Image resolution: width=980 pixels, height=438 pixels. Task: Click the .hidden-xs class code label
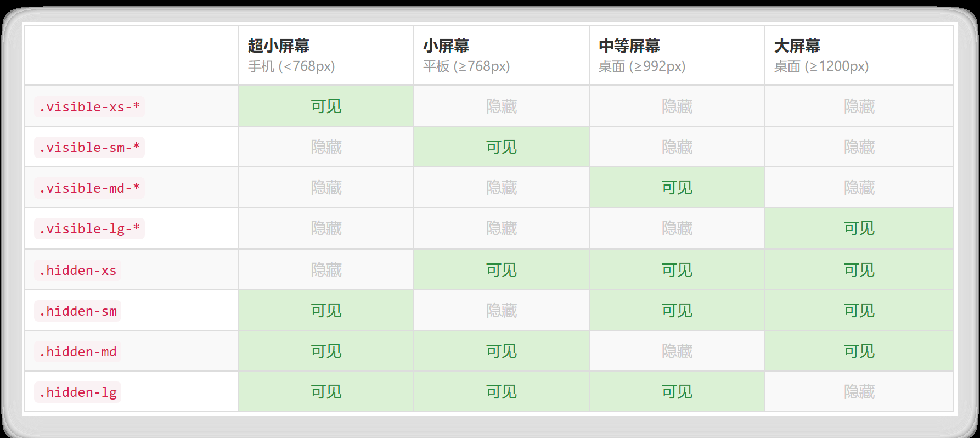(x=77, y=270)
